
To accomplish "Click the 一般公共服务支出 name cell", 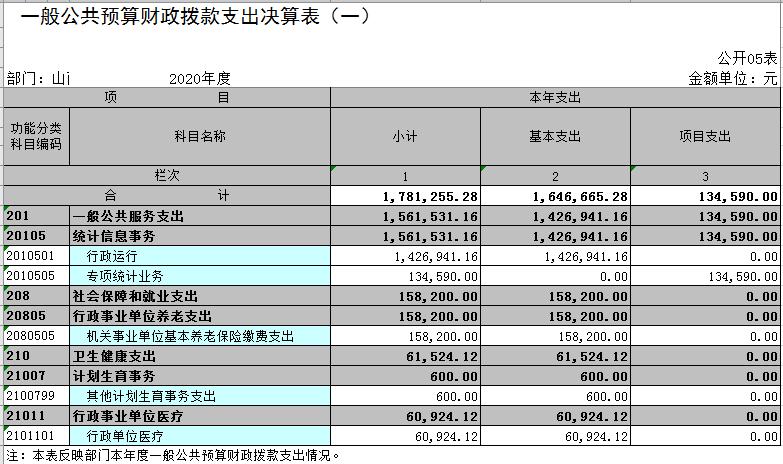I will (200, 216).
